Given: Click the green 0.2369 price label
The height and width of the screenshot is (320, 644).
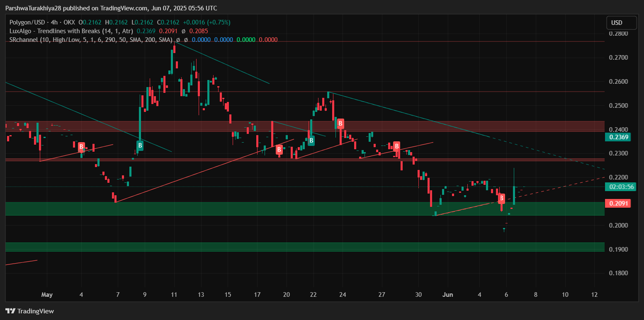Looking at the screenshot, I should point(618,137).
